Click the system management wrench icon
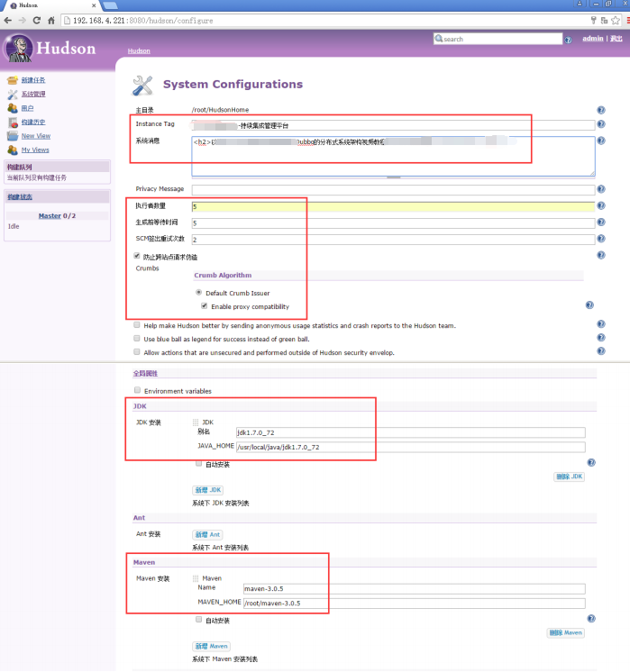630x672 pixels. tap(13, 95)
